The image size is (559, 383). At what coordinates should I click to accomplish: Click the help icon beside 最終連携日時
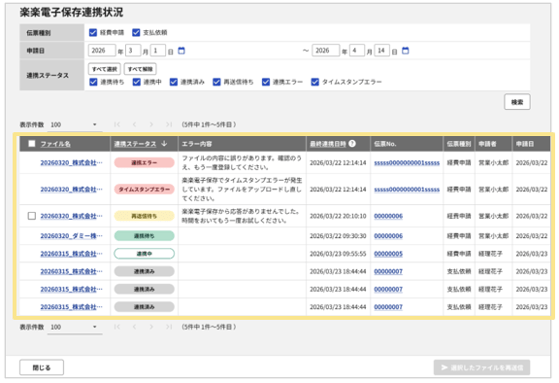pyautogui.click(x=352, y=143)
